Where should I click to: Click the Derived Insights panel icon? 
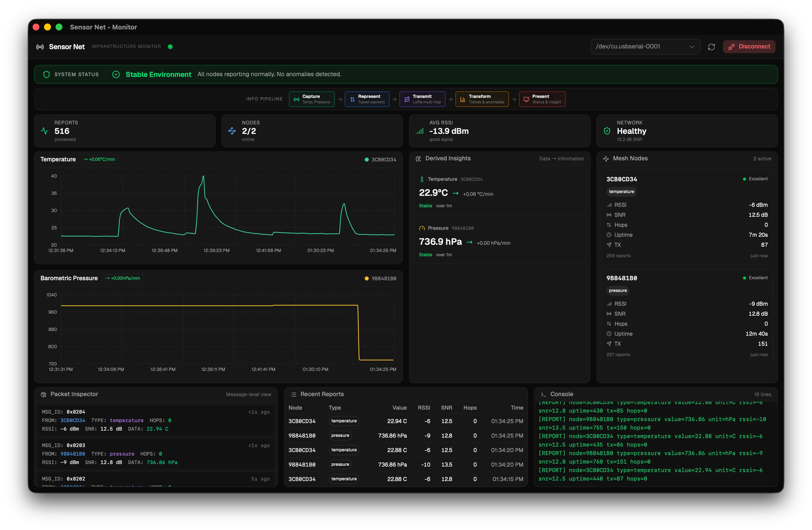pyautogui.click(x=418, y=159)
